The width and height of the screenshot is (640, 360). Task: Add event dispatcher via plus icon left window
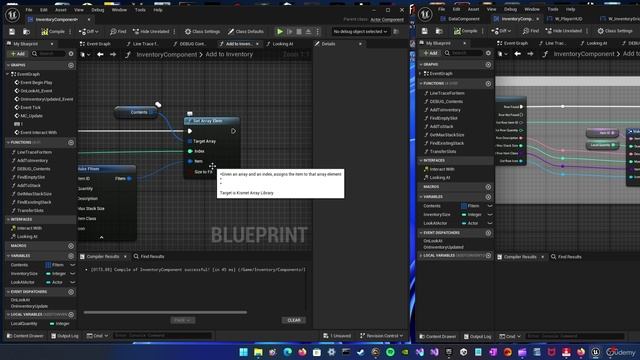pos(71,292)
